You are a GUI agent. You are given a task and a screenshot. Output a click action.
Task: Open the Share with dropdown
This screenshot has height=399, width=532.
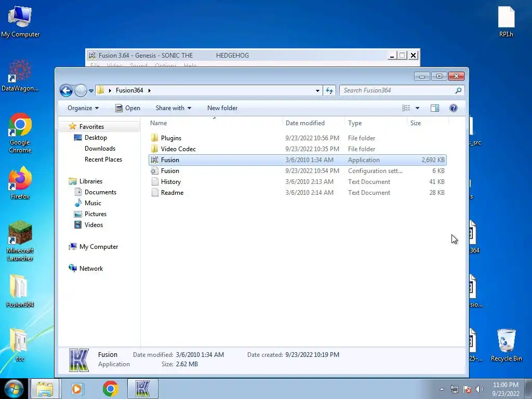(174, 108)
